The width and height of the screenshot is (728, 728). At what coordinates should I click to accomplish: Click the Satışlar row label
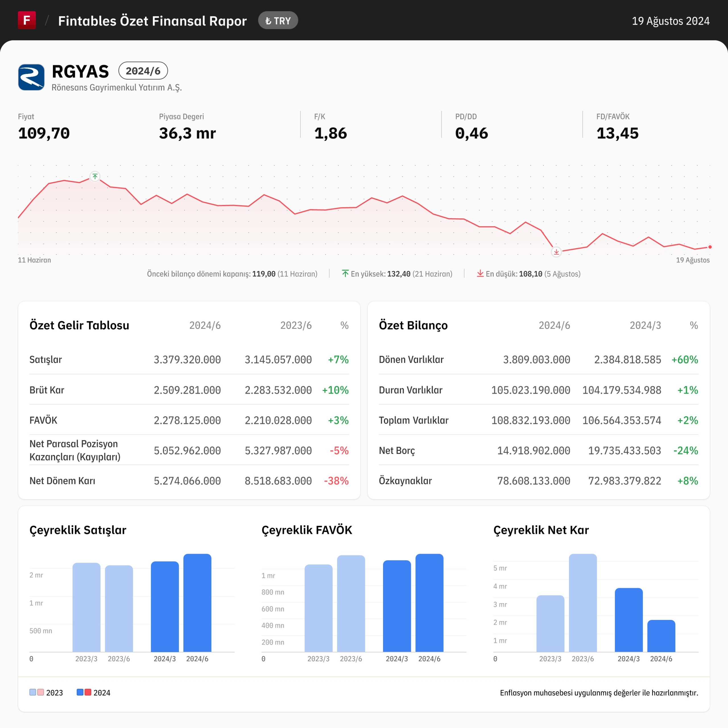click(45, 359)
